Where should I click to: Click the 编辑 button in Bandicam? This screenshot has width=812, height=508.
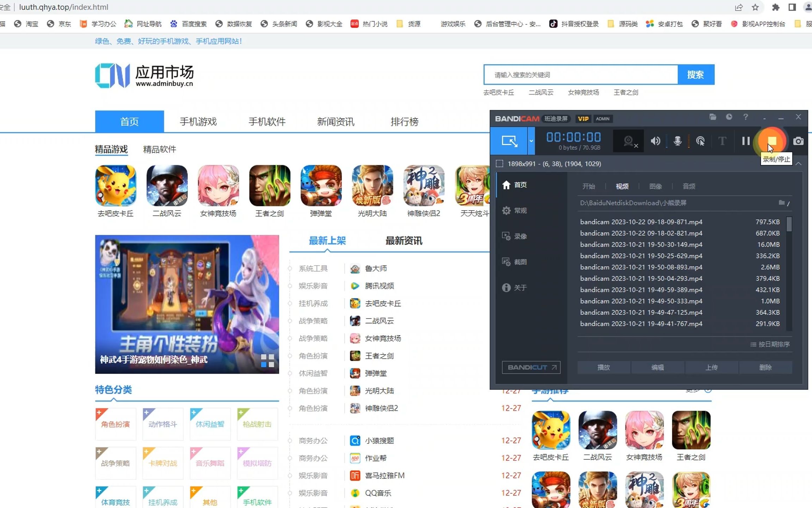658,367
